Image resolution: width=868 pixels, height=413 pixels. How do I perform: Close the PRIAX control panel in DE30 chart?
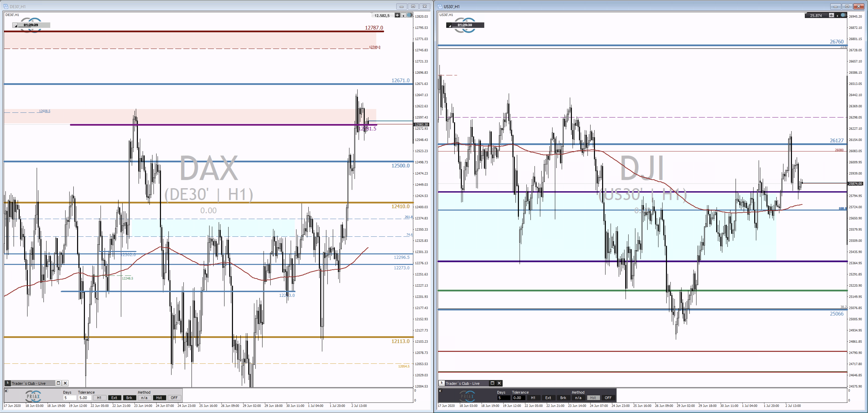6,391
